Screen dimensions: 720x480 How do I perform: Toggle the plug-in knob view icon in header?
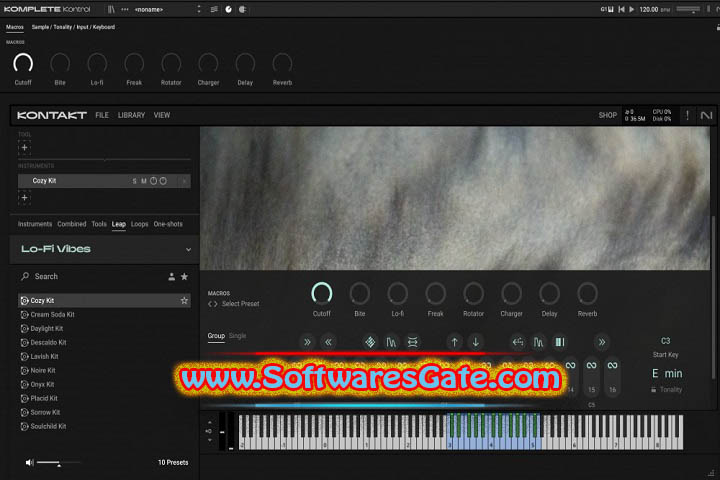click(228, 9)
